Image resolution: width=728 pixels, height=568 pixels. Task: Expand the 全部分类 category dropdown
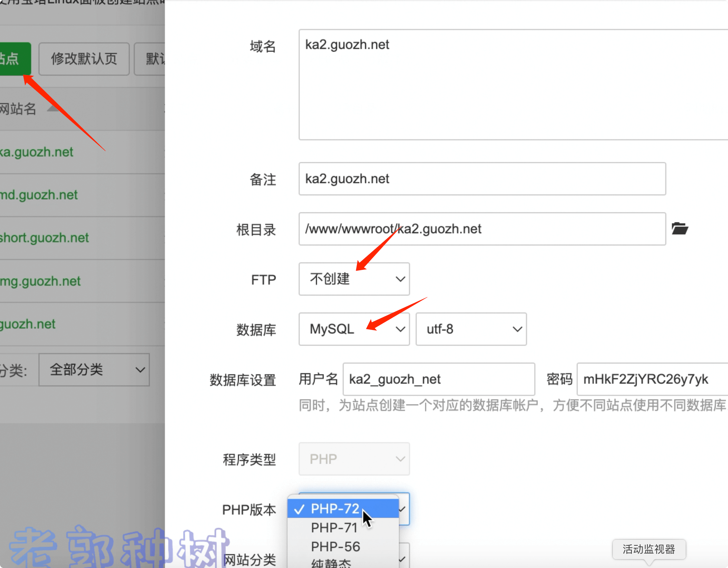coord(94,370)
